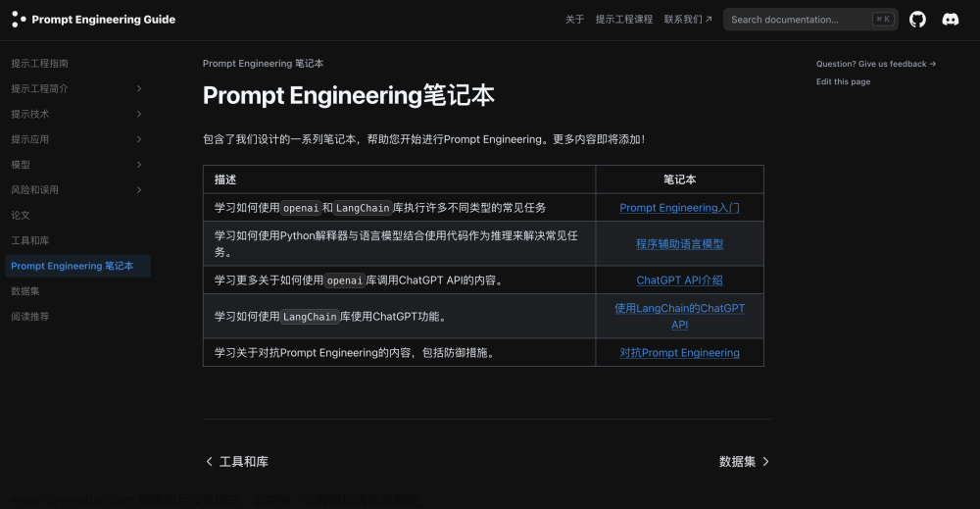Expand the 提示应用 sidebar section

tap(139, 139)
